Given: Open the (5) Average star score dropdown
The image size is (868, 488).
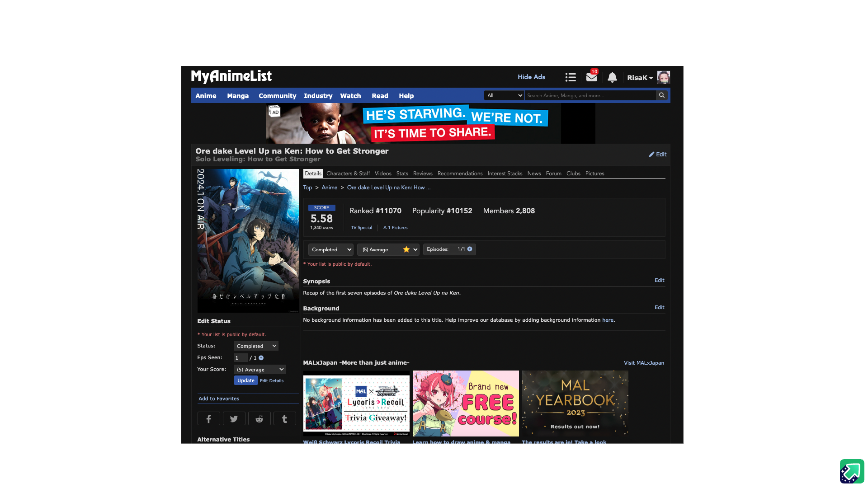Looking at the screenshot, I should [388, 249].
